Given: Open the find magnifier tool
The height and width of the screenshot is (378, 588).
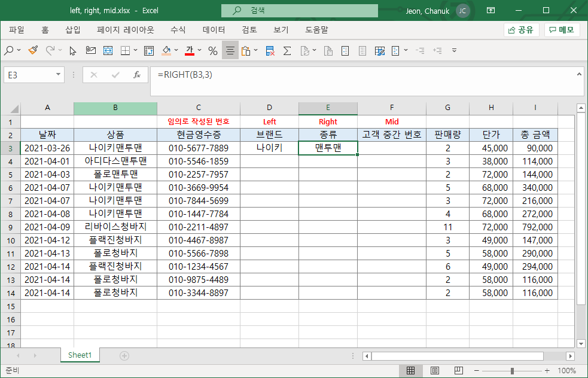Looking at the screenshot, I should [8, 51].
